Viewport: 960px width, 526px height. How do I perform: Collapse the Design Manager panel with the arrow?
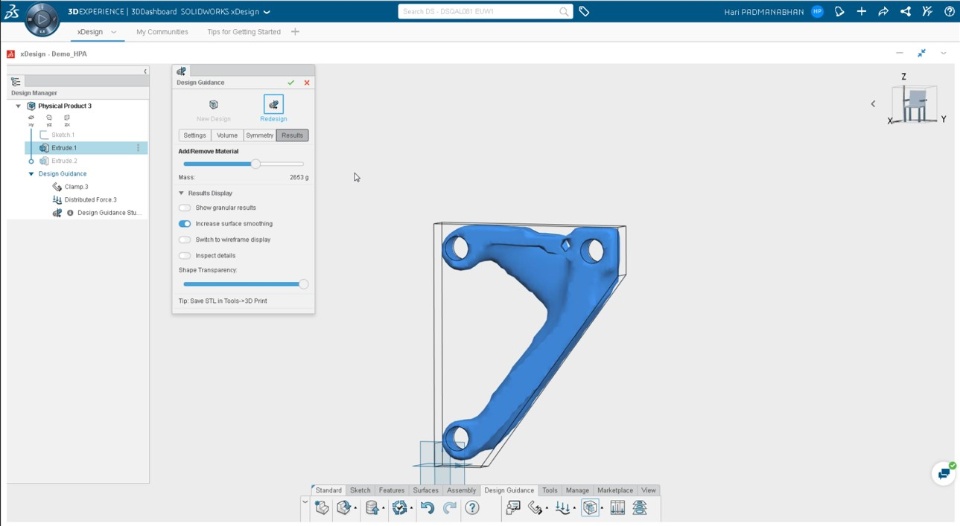(x=145, y=72)
